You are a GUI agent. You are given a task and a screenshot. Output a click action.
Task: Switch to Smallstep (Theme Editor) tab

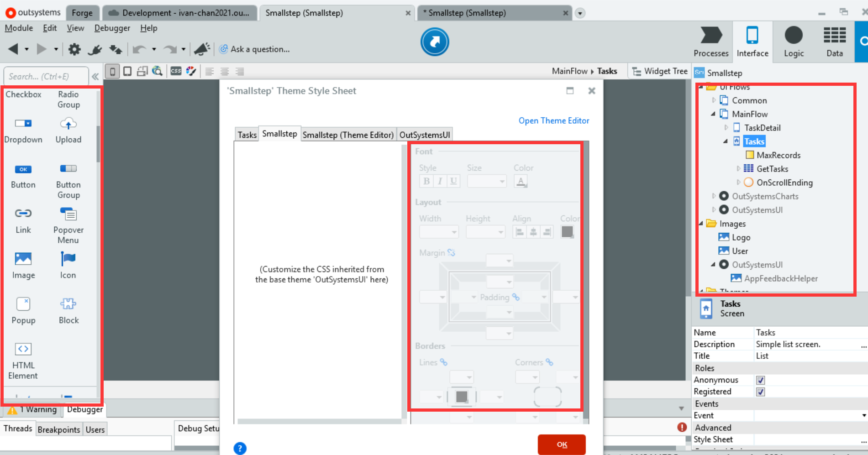pos(348,135)
